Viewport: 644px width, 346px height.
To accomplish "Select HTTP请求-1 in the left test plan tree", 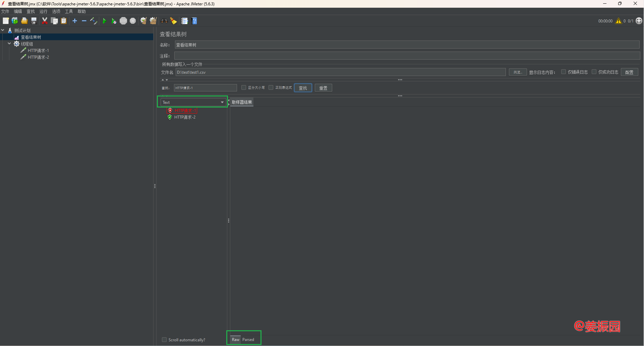I will pos(38,51).
